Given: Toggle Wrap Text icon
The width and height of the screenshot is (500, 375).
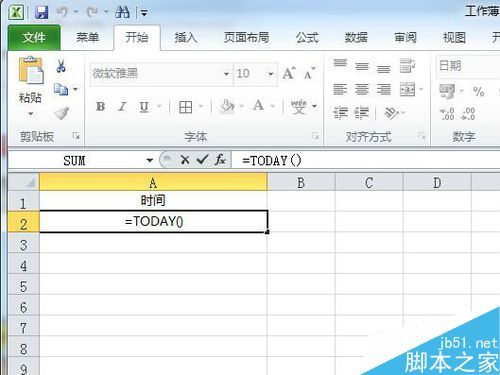Looking at the screenshot, I should (x=407, y=65).
